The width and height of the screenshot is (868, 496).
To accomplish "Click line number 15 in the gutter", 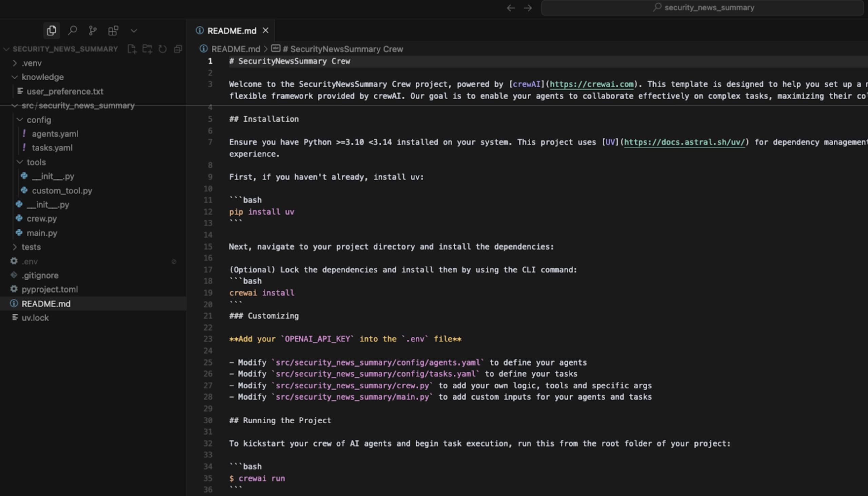I will coord(208,246).
